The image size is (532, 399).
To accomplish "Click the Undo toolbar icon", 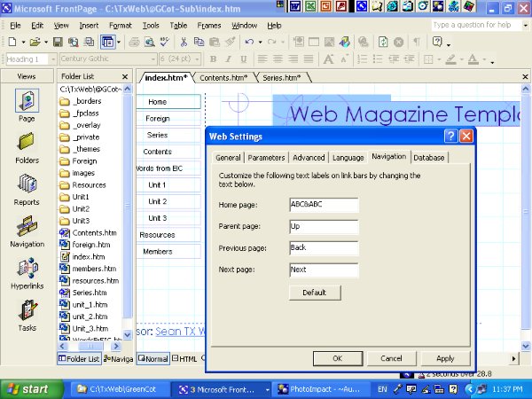I will pyautogui.click(x=249, y=42).
